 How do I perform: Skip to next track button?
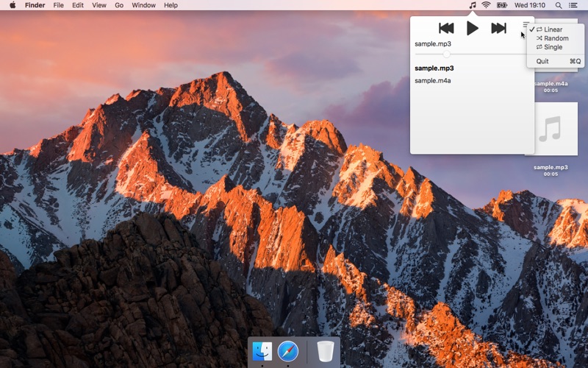pyautogui.click(x=499, y=28)
